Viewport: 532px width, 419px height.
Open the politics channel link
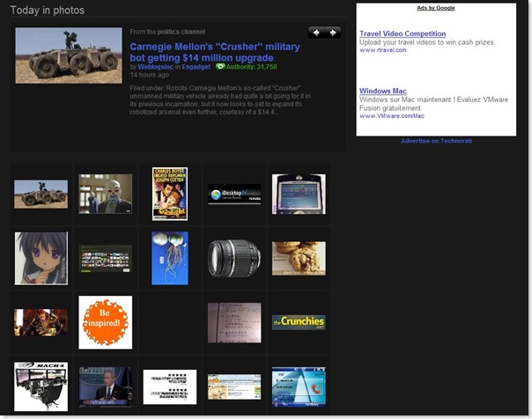pos(181,32)
